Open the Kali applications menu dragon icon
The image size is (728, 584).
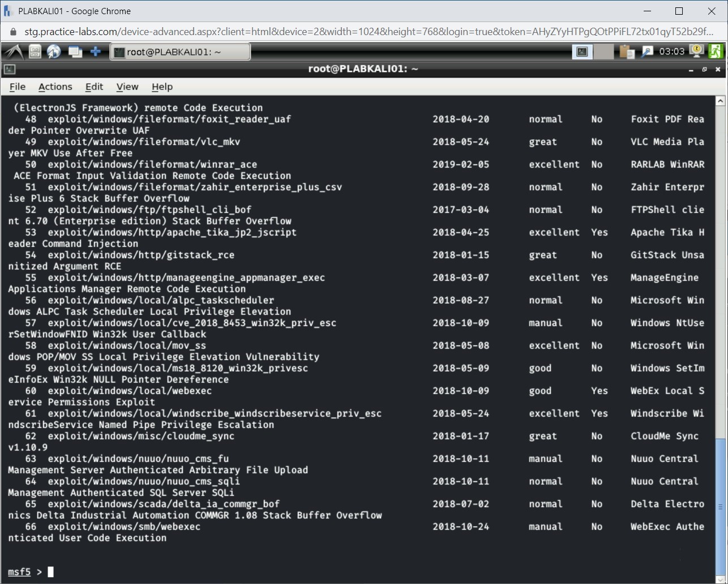pyautogui.click(x=13, y=51)
